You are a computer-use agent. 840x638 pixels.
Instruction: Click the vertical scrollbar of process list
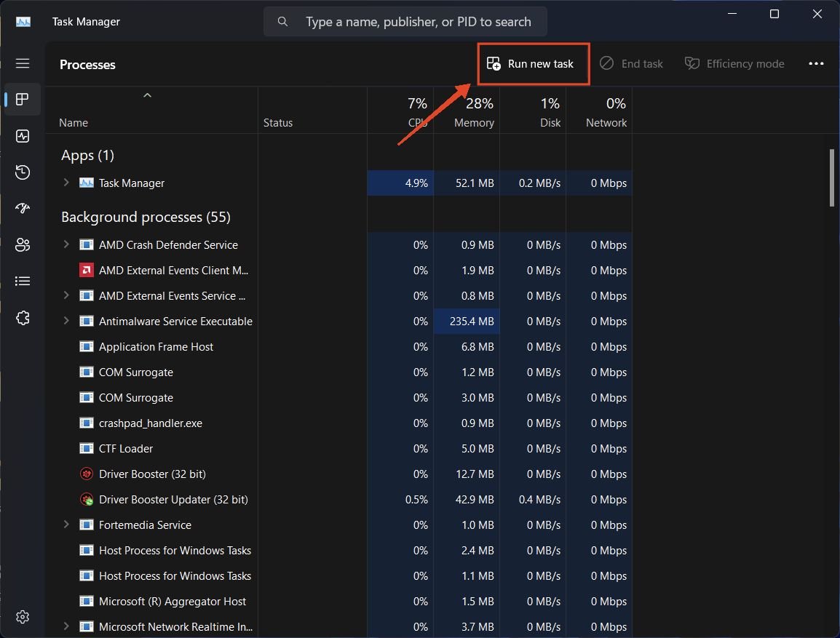pos(832,178)
